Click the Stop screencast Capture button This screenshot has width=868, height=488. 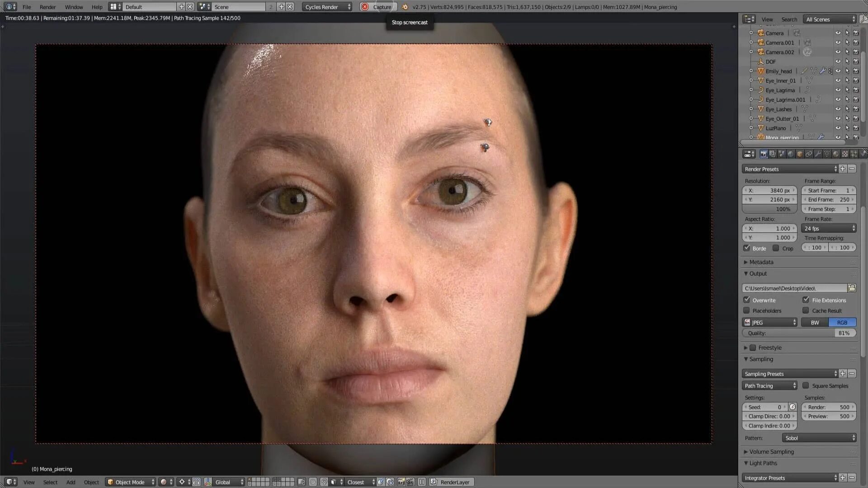(x=377, y=7)
